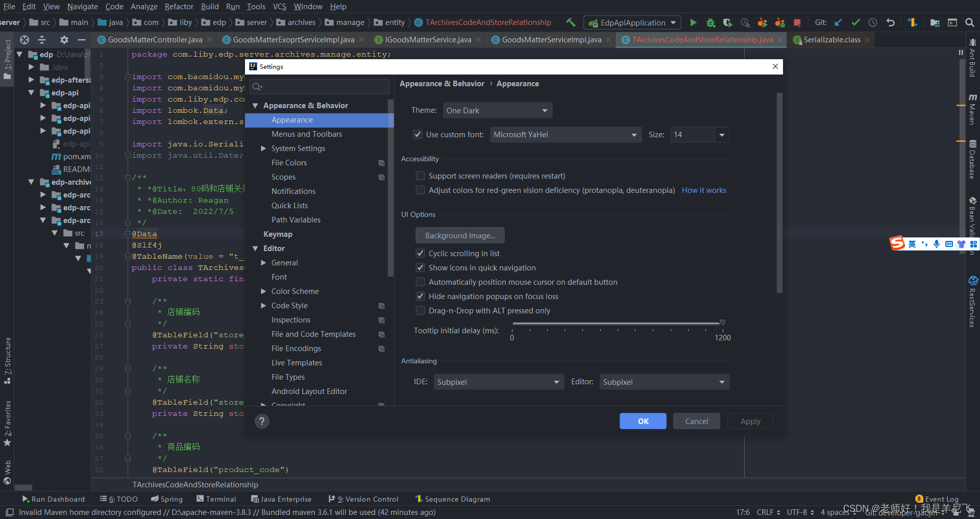Collapse the Editor settings group

click(255, 249)
